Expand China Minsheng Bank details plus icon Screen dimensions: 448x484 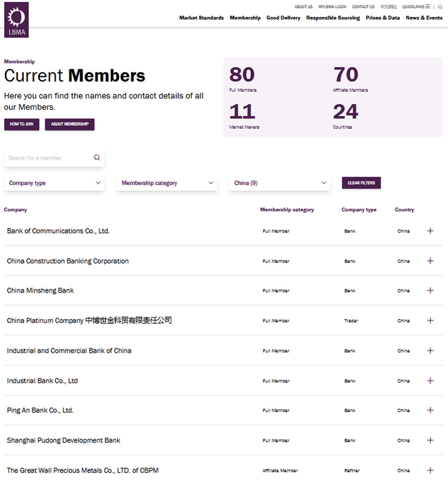point(430,291)
